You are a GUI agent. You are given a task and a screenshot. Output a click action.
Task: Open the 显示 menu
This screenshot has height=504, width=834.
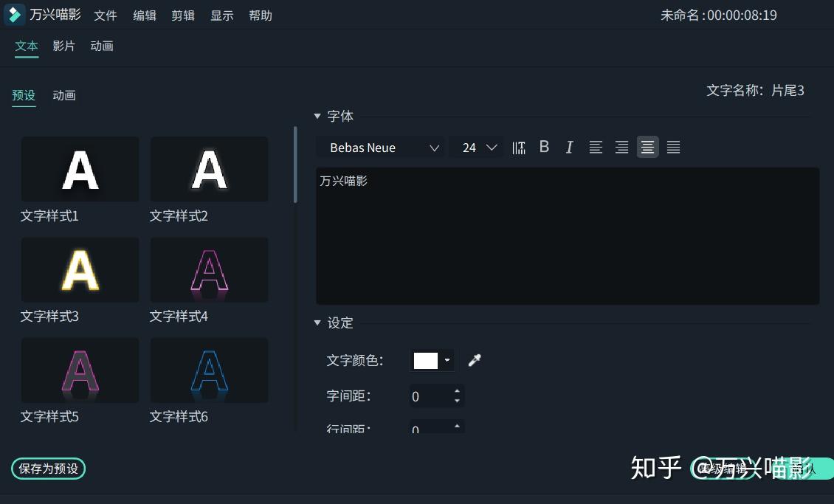click(x=222, y=15)
